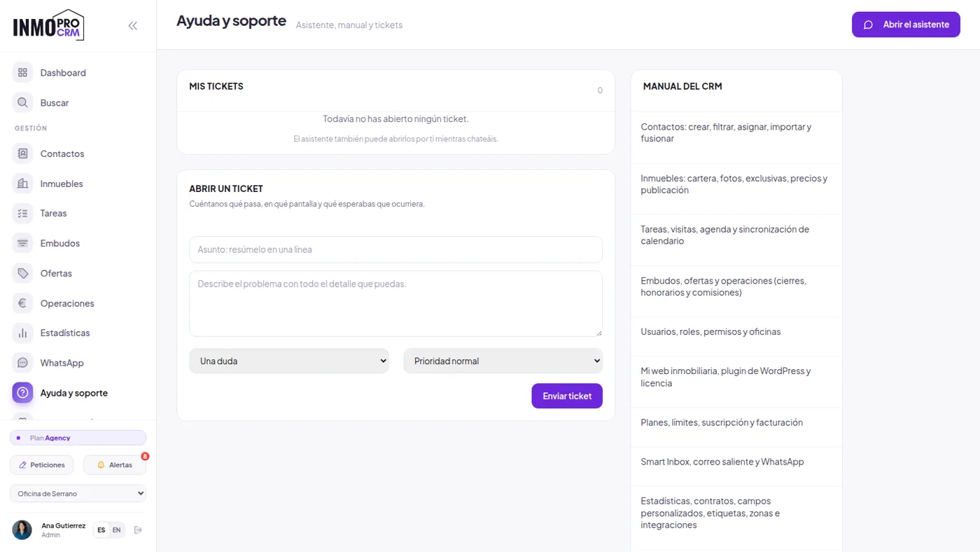Click the Plan Agency badge
980x552 pixels.
[78, 438]
